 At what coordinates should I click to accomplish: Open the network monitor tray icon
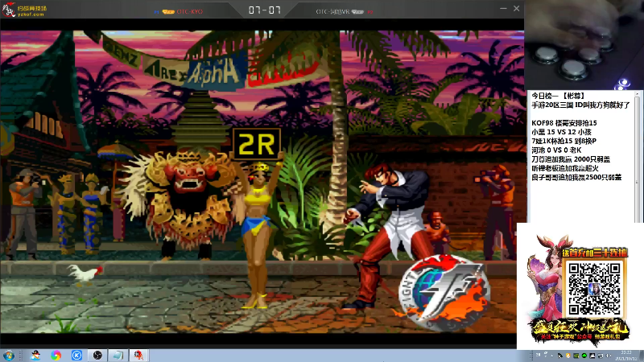601,356
